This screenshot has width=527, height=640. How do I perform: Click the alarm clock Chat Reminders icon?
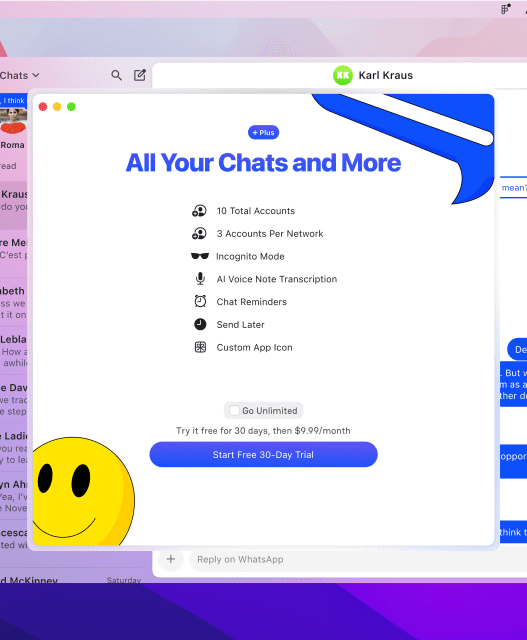point(200,301)
